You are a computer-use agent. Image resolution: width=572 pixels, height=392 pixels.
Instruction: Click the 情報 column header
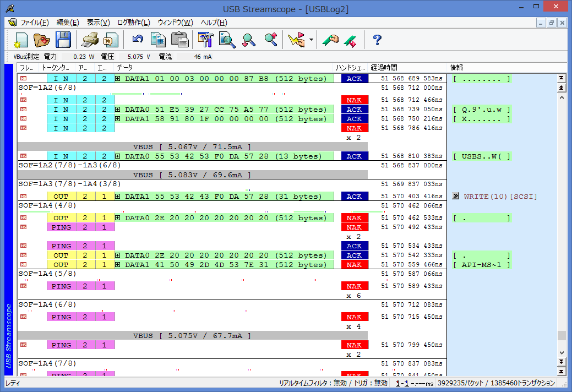click(502, 68)
